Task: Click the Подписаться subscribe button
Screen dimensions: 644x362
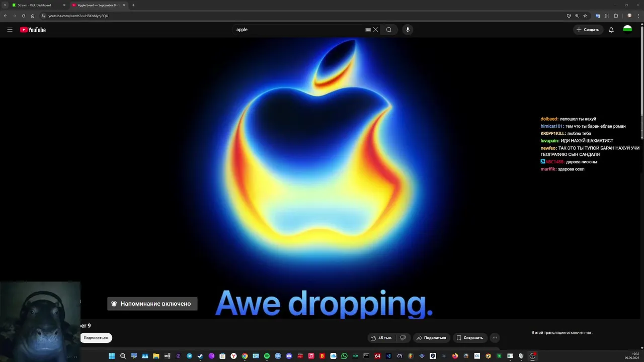Action: pyautogui.click(x=96, y=338)
